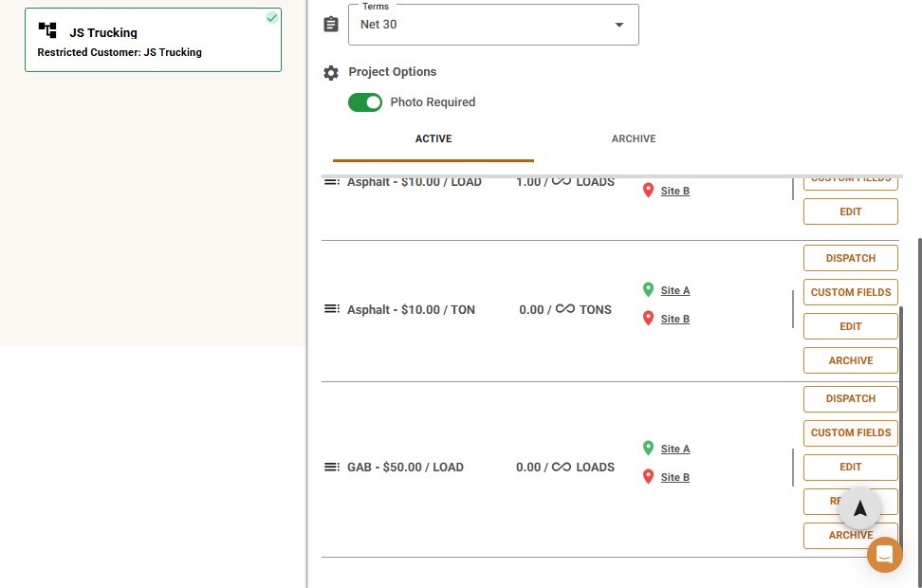Screen dimensions: 922x588
Task: Switch to the ACTIVE tab
Action: [x=433, y=138]
